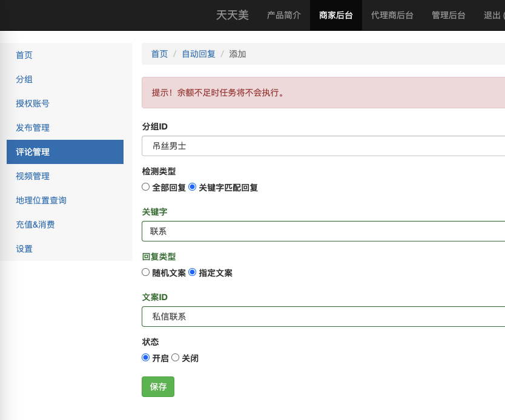Click 首页 breadcrumb link
Viewport: 505px width, 420px height.
tap(159, 54)
